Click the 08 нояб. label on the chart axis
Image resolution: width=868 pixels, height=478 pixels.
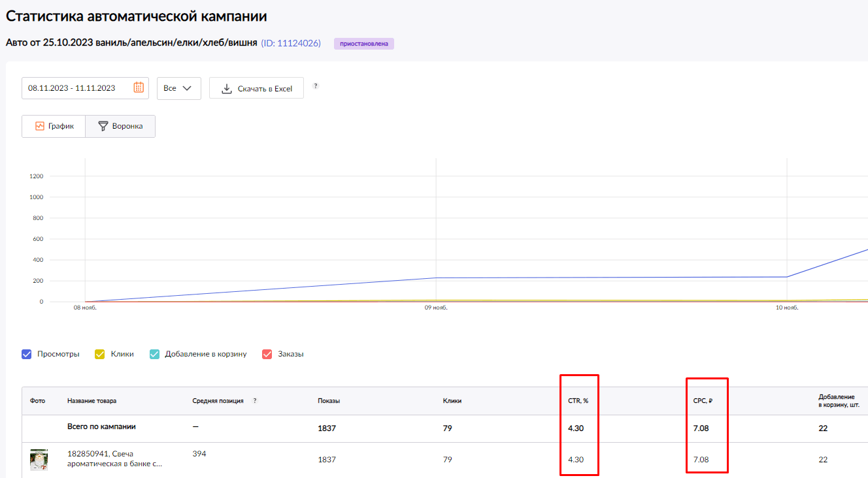point(84,308)
